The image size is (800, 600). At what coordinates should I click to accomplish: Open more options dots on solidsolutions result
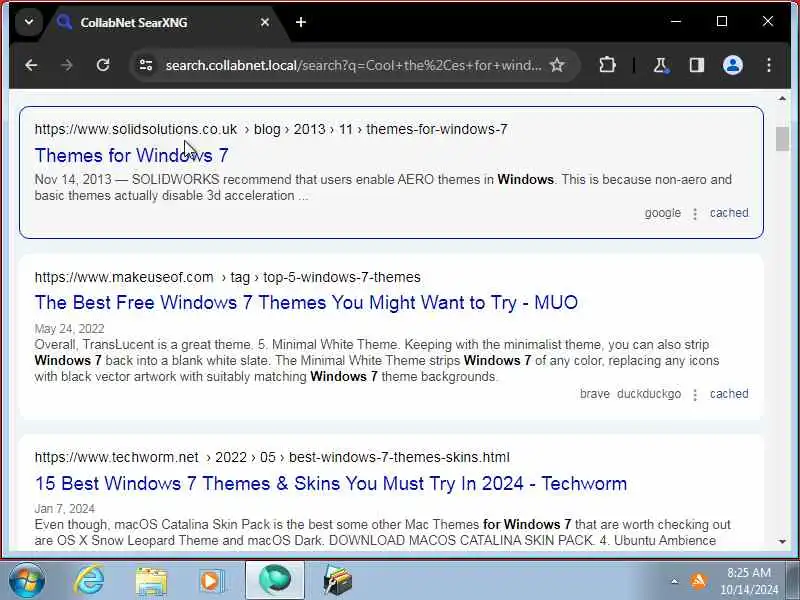coord(695,214)
